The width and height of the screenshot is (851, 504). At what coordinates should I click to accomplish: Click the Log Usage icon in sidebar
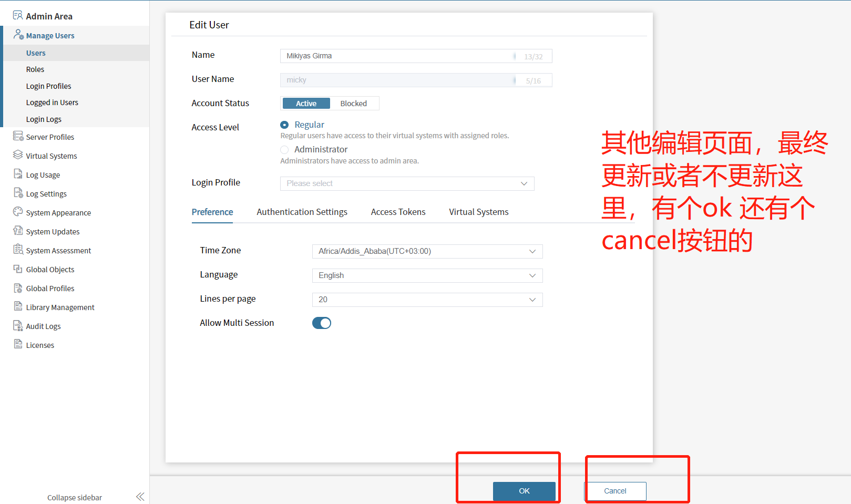[x=18, y=174]
